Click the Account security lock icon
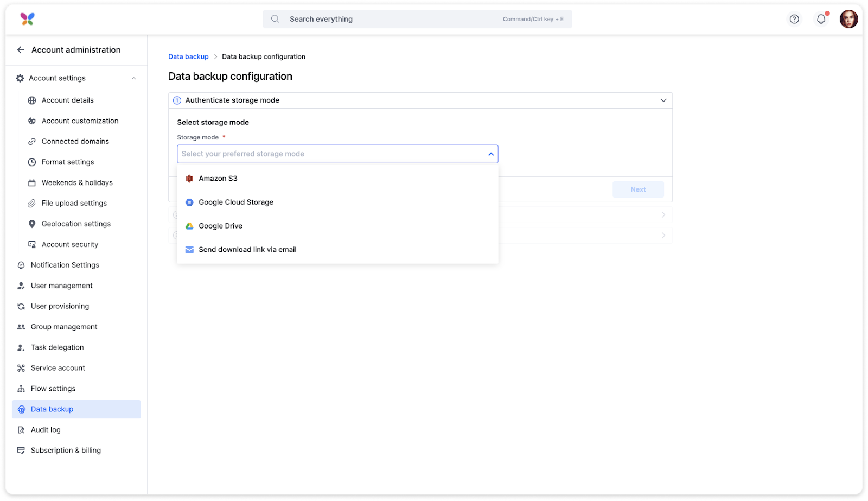This screenshot has width=868, height=501. coord(32,245)
